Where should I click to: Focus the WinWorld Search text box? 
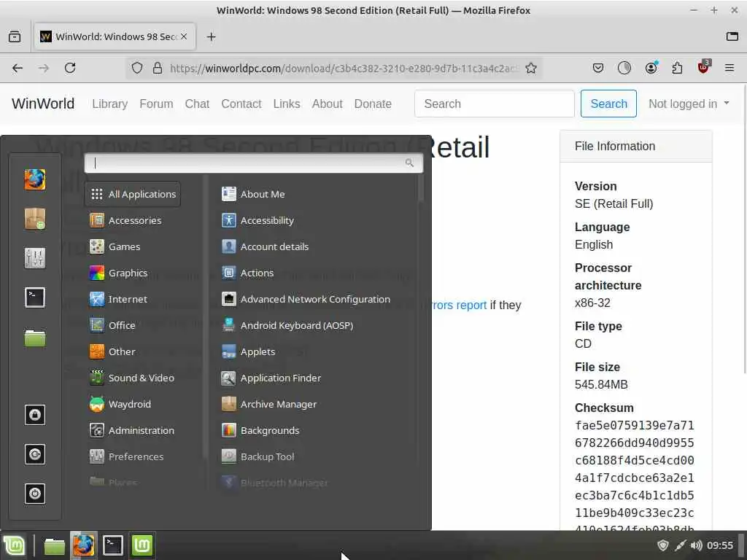[495, 104]
